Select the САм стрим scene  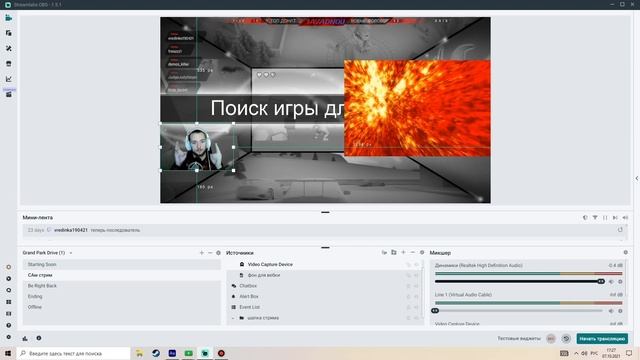click(122, 276)
